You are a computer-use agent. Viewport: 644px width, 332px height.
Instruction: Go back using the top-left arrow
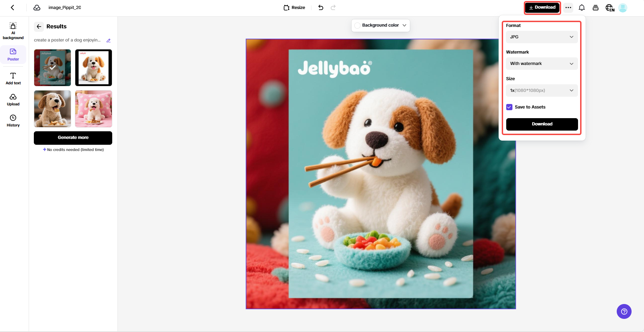tap(12, 8)
